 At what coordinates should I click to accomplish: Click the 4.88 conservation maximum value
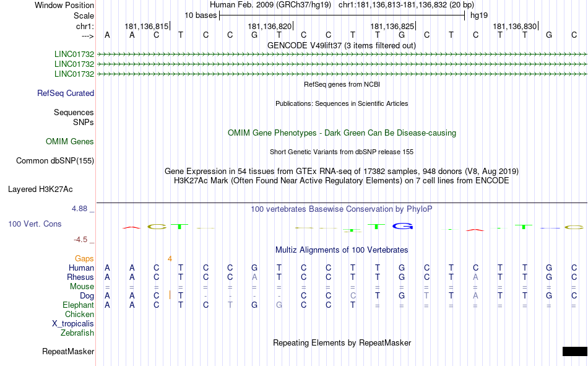79,209
